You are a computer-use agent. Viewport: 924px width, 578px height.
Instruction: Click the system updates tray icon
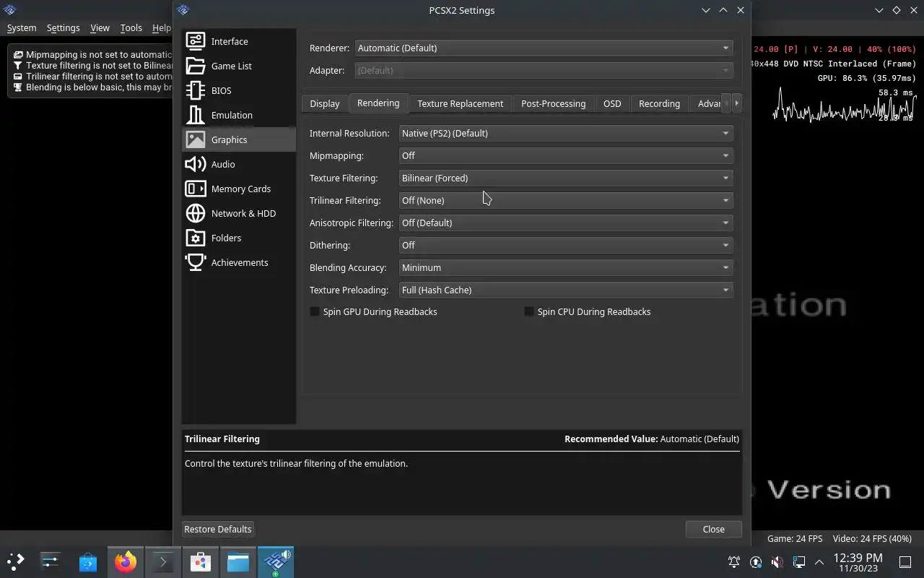[756, 561]
